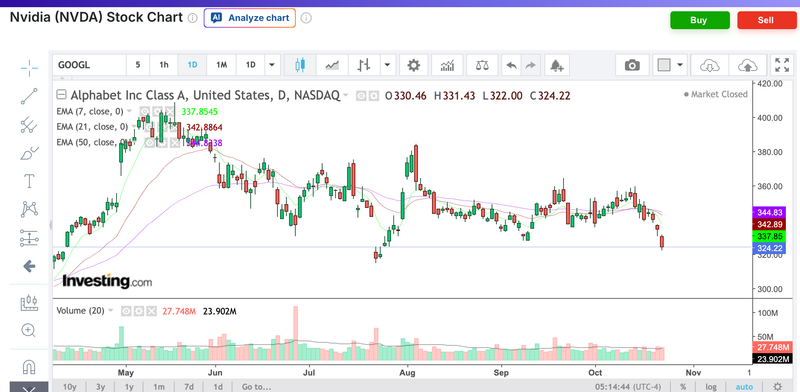Viewport: 800px width, 392px height.
Task: Select the long position prediction tool
Action: (29, 237)
